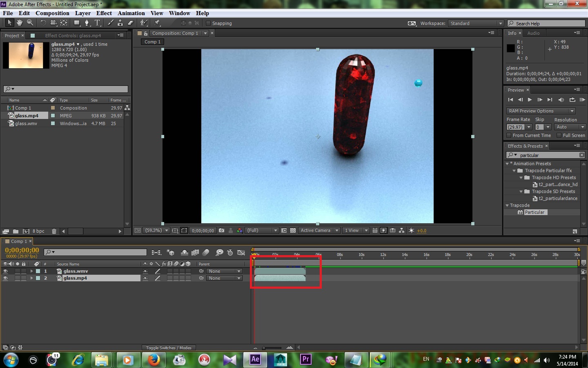Screen dimensions: 588x368
Task: Collapse the Animation Presets group
Action: 507,164
